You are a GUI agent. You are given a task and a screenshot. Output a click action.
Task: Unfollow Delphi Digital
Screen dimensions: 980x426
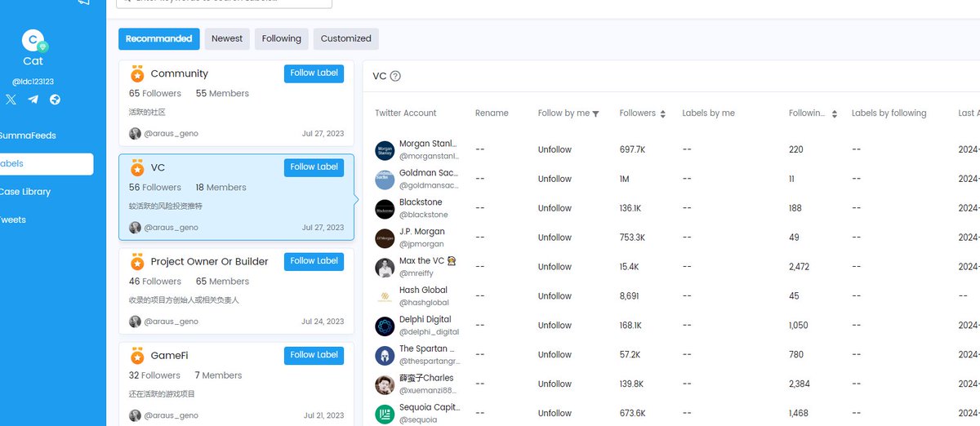555,326
